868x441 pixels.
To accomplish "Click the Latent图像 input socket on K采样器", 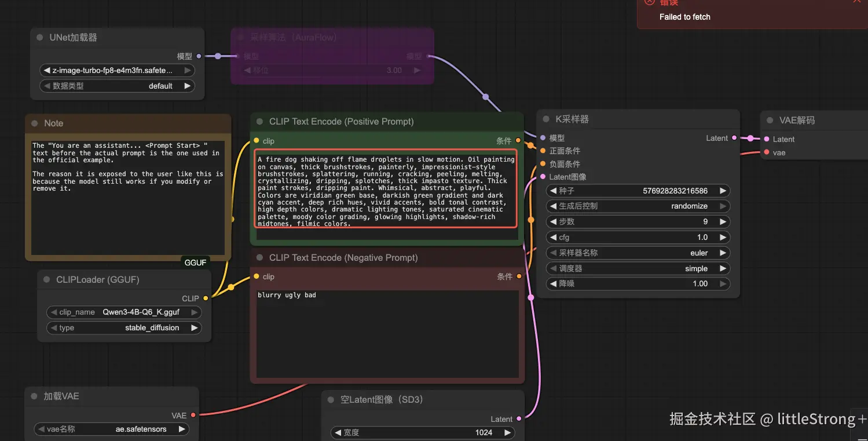I will tap(543, 177).
